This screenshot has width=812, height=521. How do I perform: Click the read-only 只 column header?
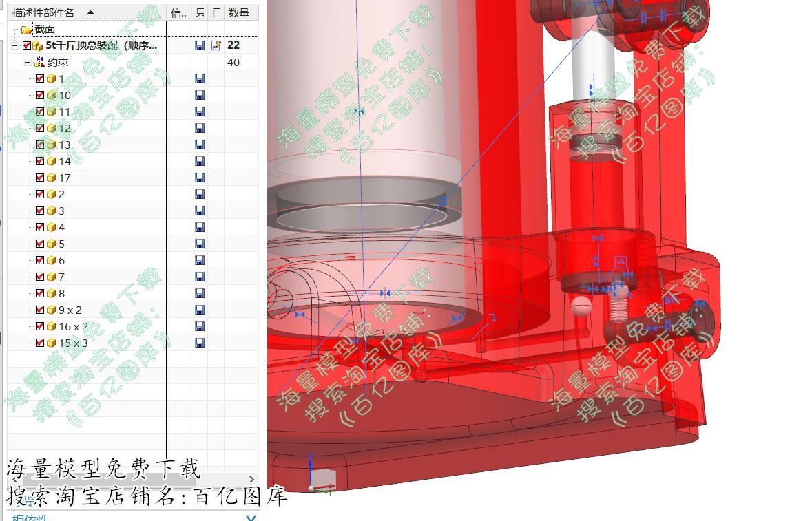[200, 13]
